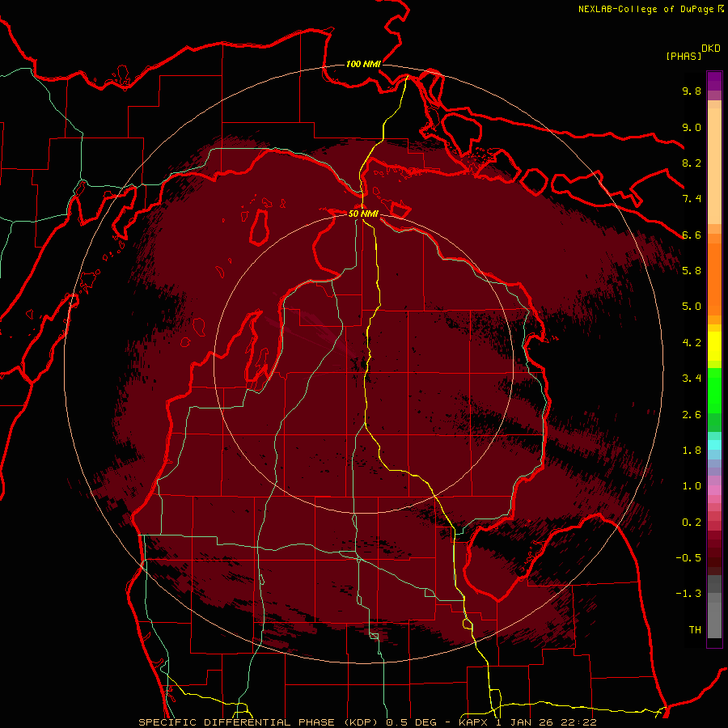Click the -1.3 scale value
The width and height of the screenshot is (728, 728).
click(x=688, y=594)
